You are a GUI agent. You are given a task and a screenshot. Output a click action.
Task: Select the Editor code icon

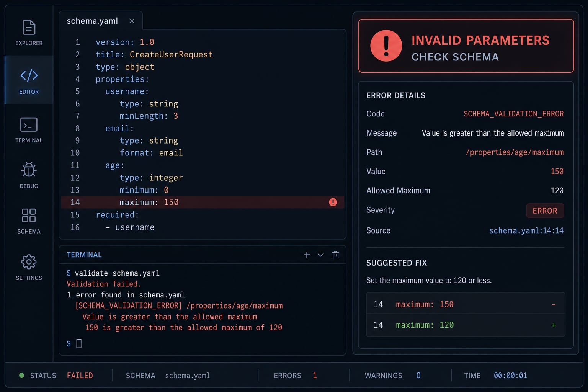[29, 75]
